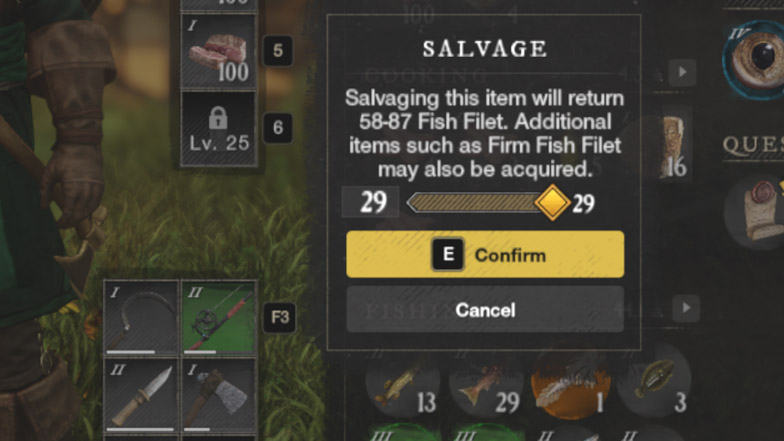This screenshot has width=784, height=441.
Task: Click the F3 hotkey badge
Action: pos(280,318)
